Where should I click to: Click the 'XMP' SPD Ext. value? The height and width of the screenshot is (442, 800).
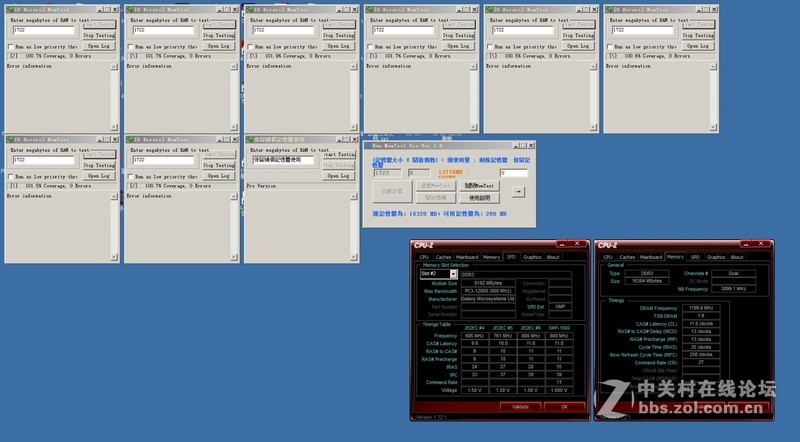coord(560,307)
